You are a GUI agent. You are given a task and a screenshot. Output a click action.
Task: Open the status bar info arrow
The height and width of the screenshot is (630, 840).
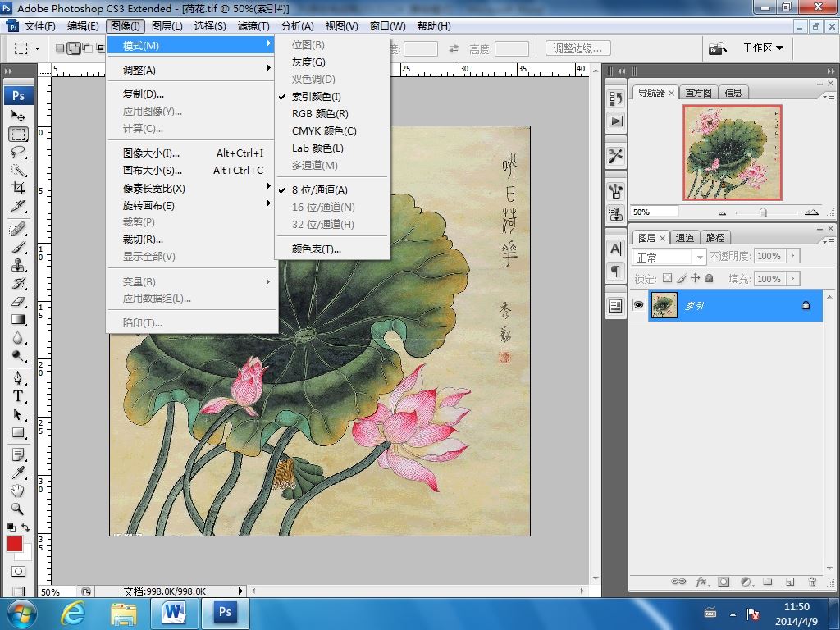pyautogui.click(x=240, y=591)
